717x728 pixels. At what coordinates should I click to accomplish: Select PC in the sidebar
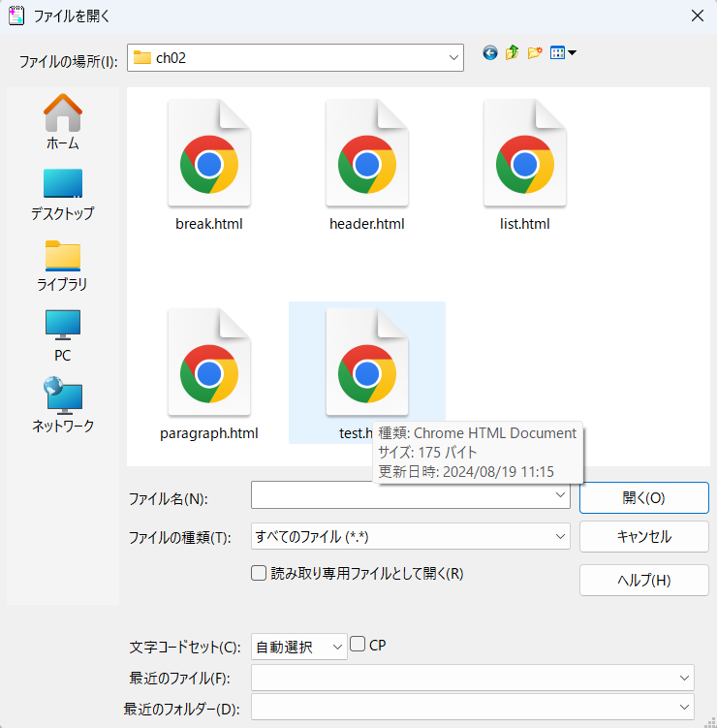(63, 335)
